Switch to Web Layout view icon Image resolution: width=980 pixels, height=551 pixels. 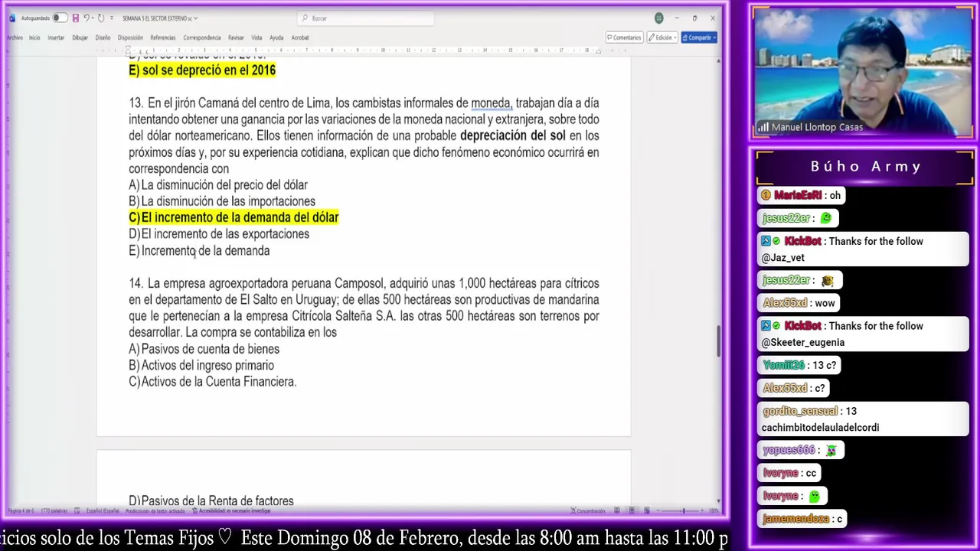click(x=648, y=510)
